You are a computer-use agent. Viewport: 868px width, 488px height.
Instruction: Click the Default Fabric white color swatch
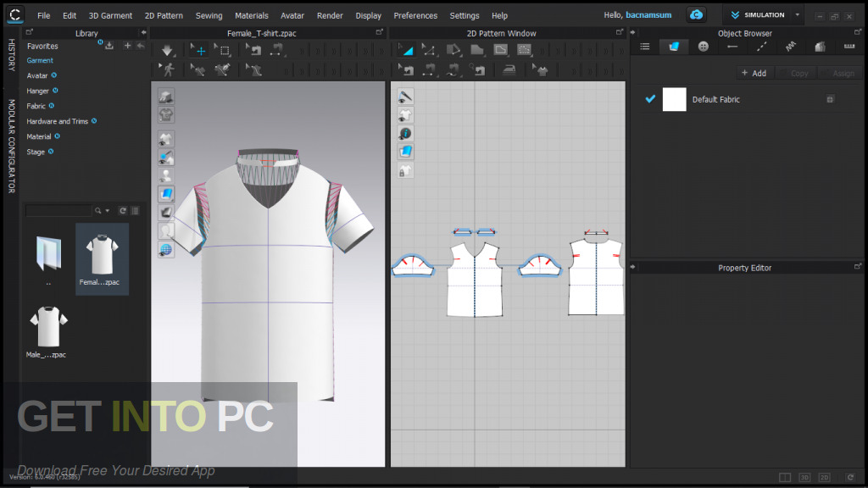[674, 100]
